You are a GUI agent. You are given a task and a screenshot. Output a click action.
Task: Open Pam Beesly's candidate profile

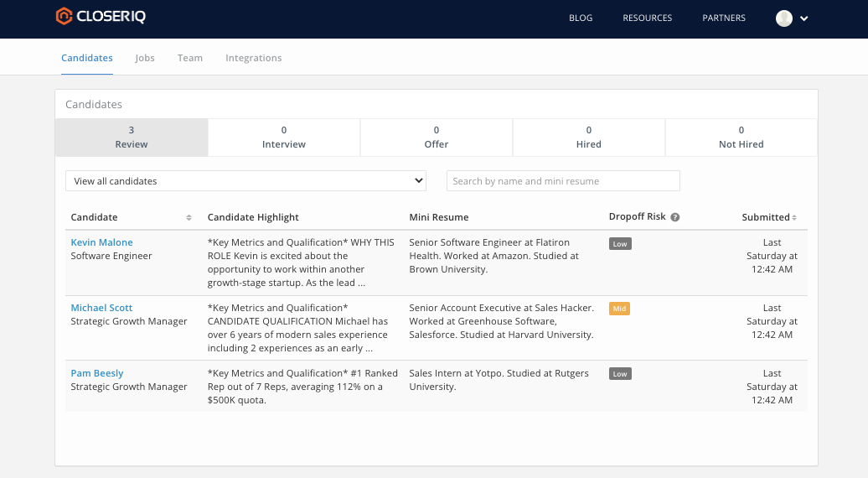point(97,373)
